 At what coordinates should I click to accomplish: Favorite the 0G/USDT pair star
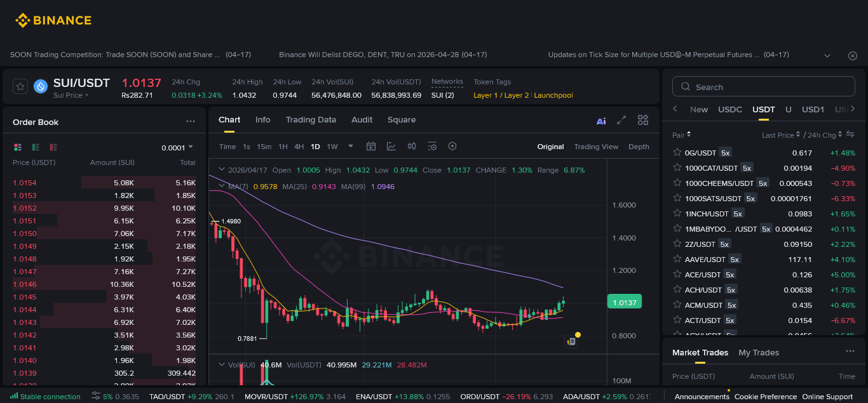pyautogui.click(x=677, y=153)
